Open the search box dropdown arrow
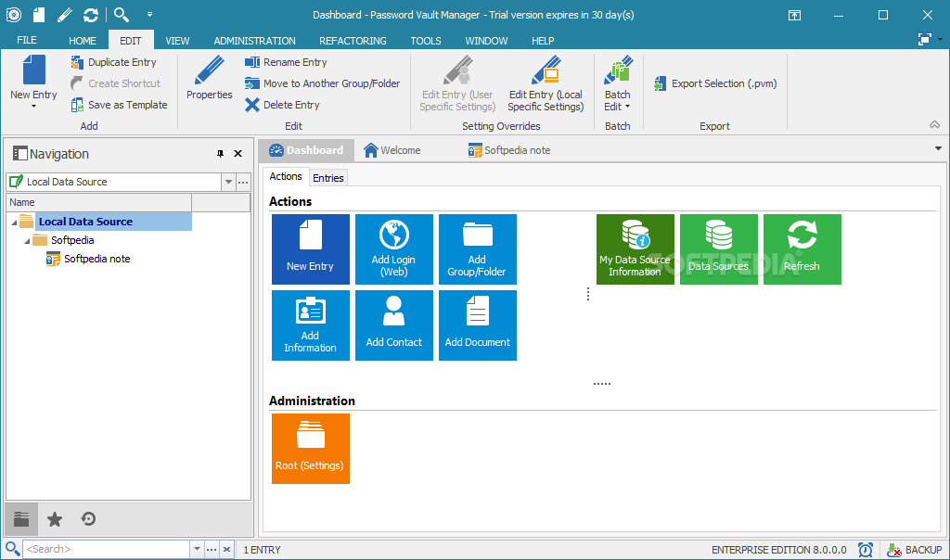The height and width of the screenshot is (560, 950). pos(197,549)
